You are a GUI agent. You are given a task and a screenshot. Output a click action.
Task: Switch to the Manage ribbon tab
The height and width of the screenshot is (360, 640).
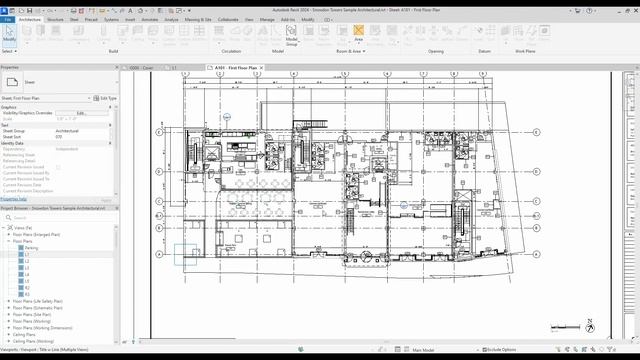coord(267,20)
